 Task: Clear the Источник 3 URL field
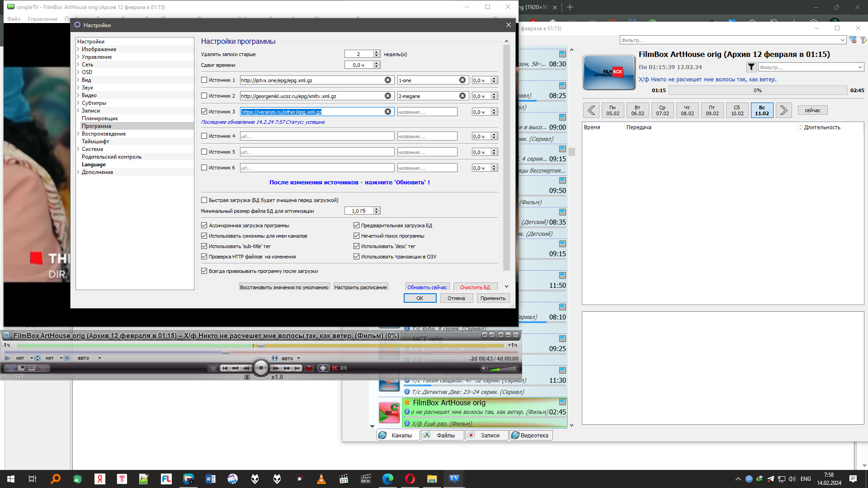(x=388, y=112)
